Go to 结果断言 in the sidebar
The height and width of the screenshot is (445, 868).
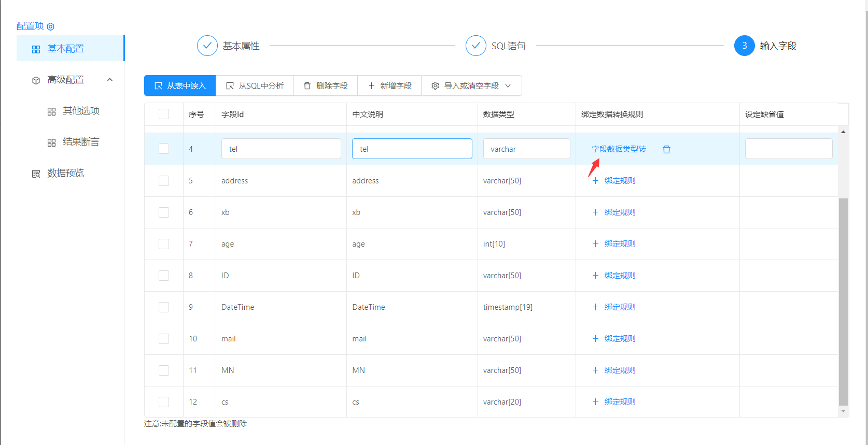click(80, 142)
